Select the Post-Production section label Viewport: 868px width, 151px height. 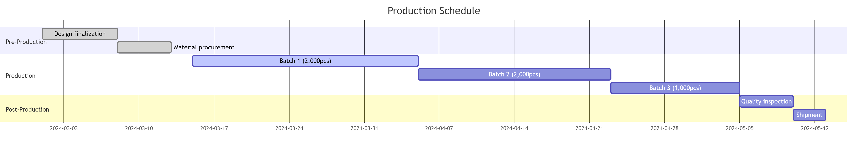[x=27, y=110]
